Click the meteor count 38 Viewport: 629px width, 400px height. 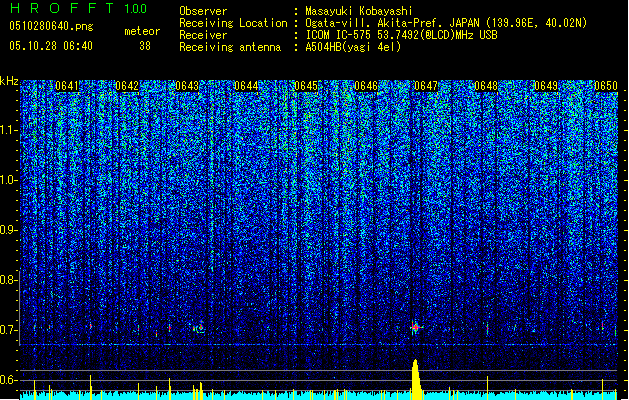tap(145, 46)
